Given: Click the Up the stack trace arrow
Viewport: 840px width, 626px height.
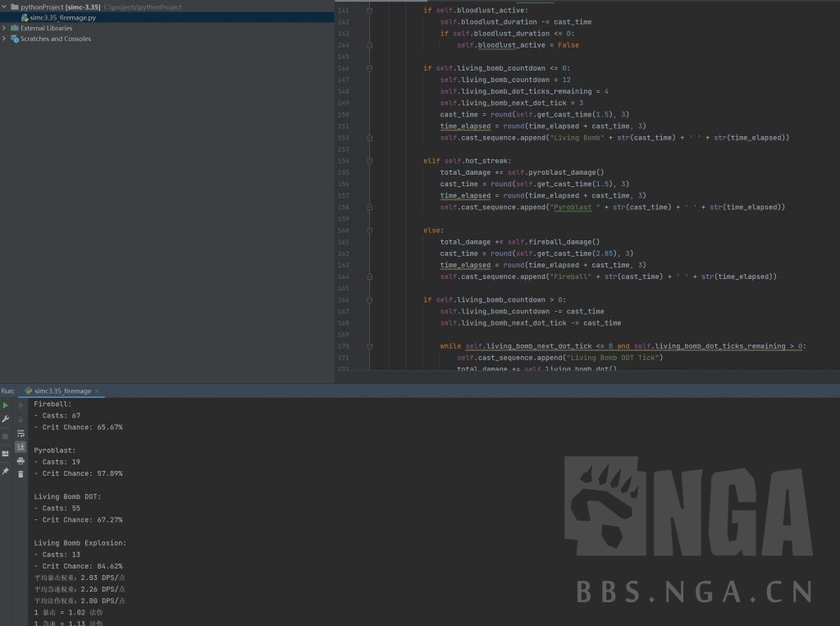Looking at the screenshot, I should [x=21, y=405].
